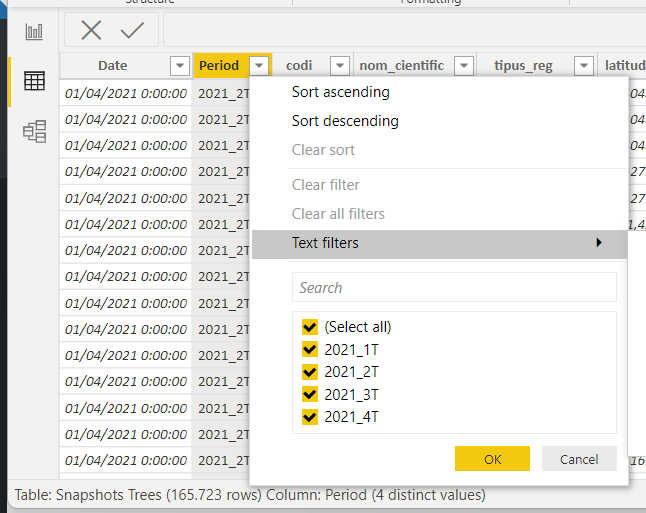The width and height of the screenshot is (646, 513).
Task: Open the Model relationships view icon
Action: click(x=35, y=131)
